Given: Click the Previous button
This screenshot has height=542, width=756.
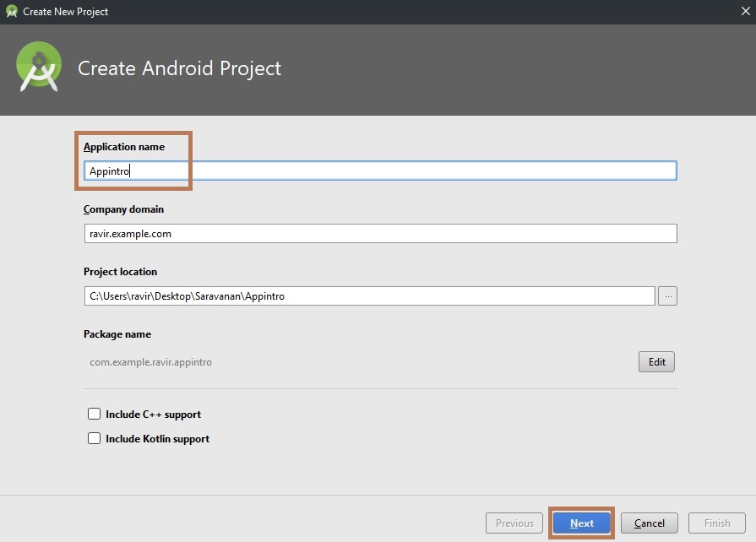Looking at the screenshot, I should (x=514, y=523).
